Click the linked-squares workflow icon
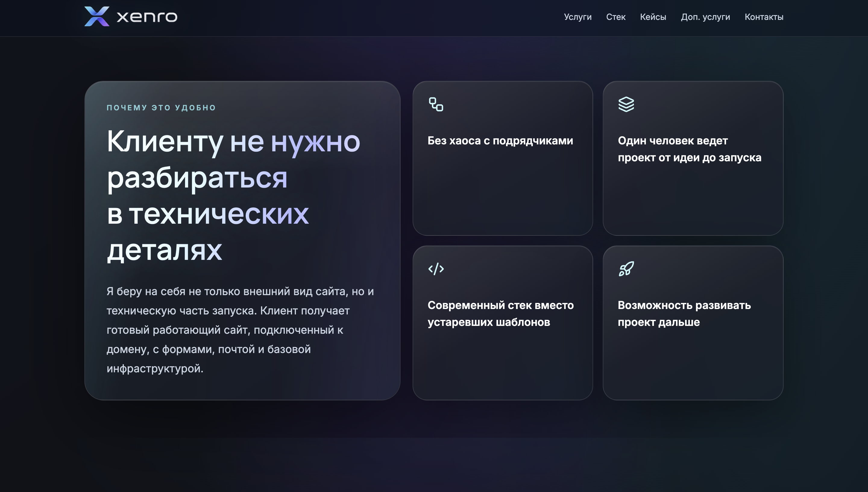 [436, 104]
